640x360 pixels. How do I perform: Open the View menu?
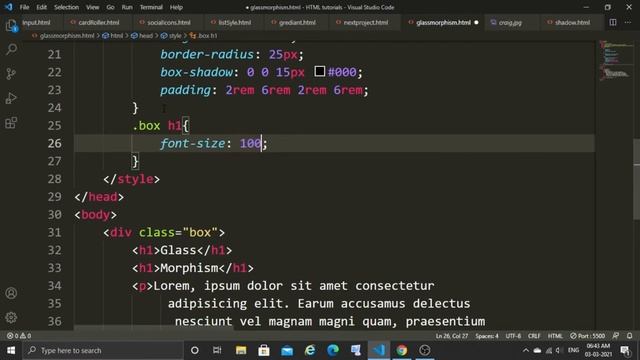coord(93,7)
